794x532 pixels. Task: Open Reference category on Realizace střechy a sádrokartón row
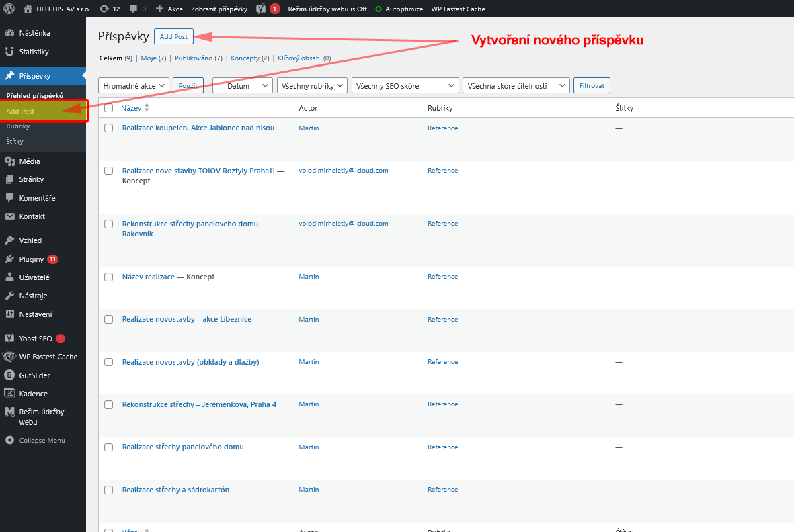coord(442,490)
